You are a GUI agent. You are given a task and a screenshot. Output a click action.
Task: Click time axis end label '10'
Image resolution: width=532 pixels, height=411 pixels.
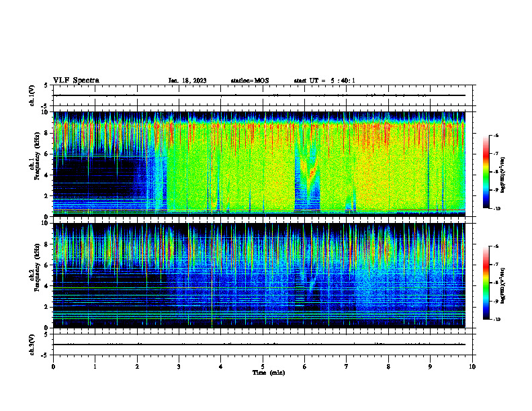(x=472, y=367)
